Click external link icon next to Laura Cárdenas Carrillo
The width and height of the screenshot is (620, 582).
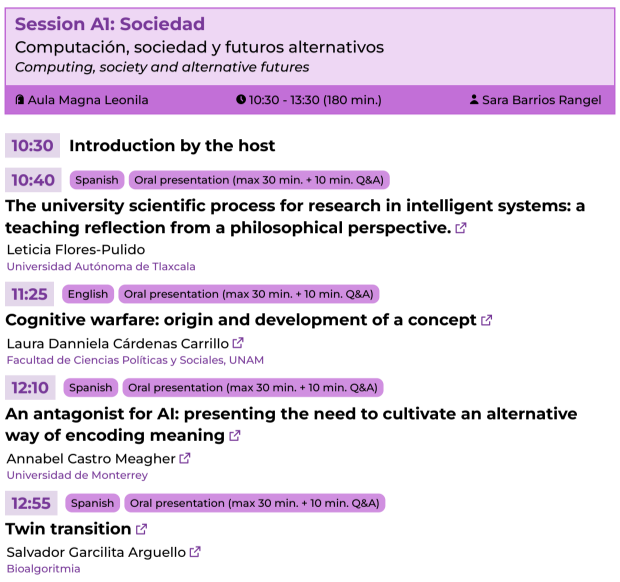pos(238,343)
